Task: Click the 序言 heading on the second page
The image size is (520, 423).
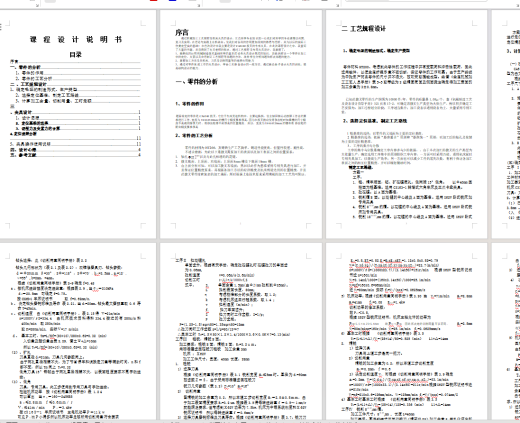Action: pos(182,32)
